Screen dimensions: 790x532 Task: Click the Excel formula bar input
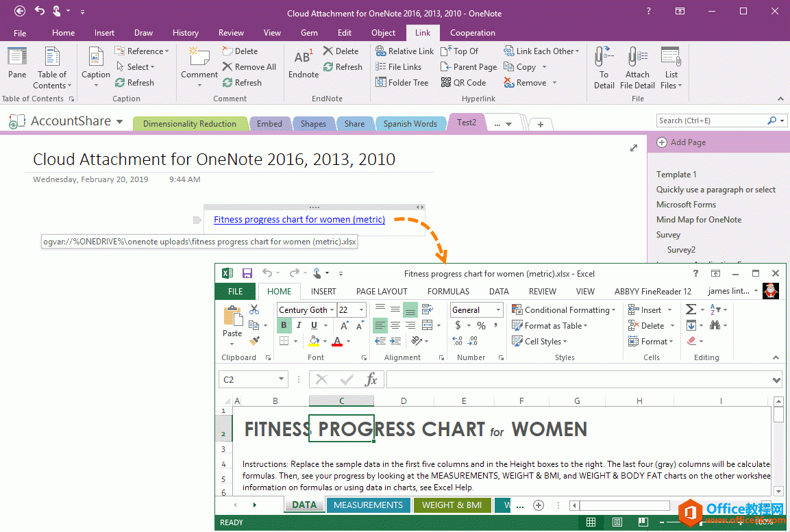(578, 379)
